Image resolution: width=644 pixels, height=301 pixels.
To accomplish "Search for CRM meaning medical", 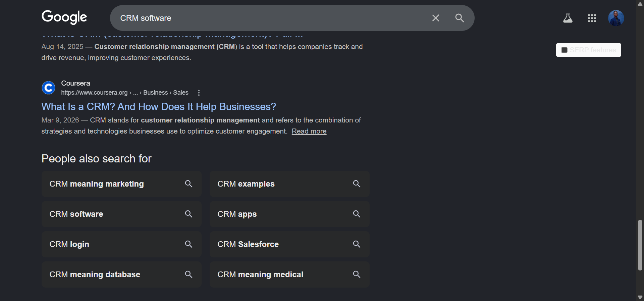I will (289, 274).
